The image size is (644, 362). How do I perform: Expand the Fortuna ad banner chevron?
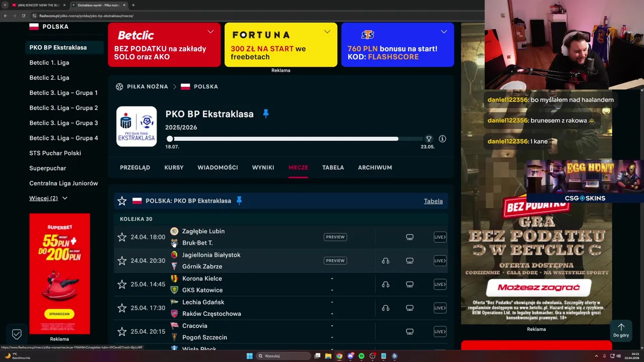327,32
